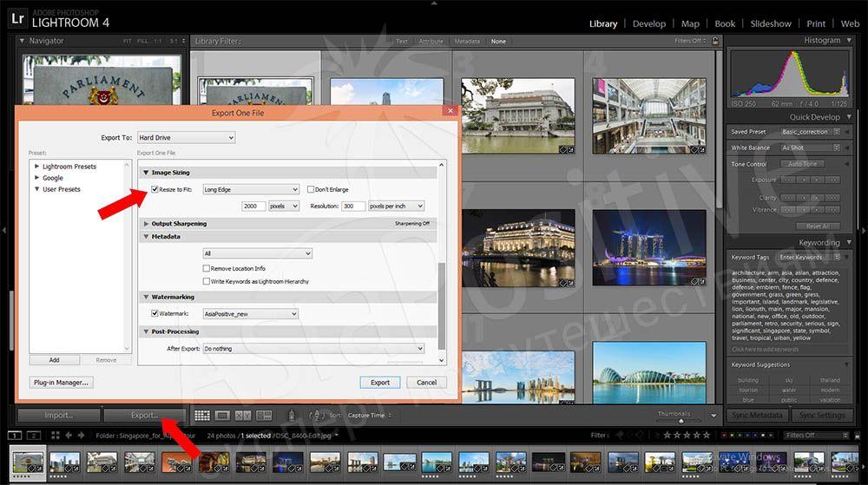Collapse the Image Sizing section
The width and height of the screenshot is (868, 485).
(x=146, y=173)
